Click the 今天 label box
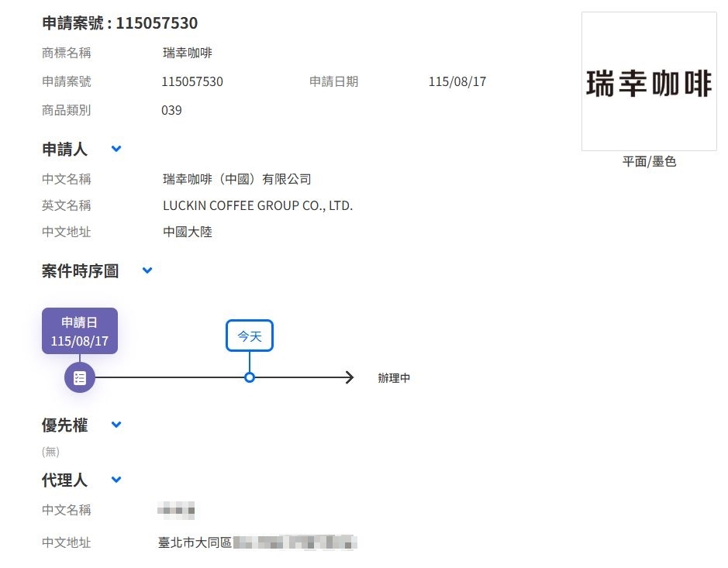This screenshot has height=568, width=728. pyautogui.click(x=250, y=336)
